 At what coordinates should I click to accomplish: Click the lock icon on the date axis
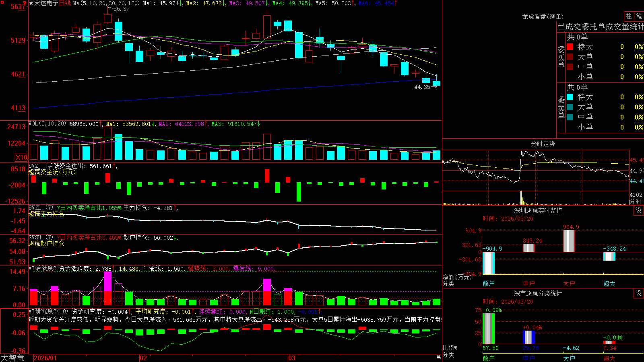click(x=438, y=357)
